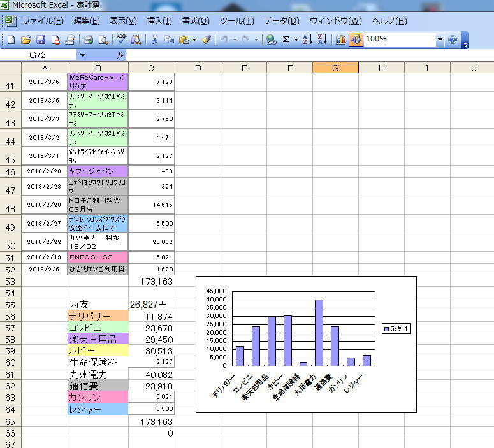This screenshot has width=494, height=448.
Task: Open the Name Box dropdown arrow
Action: click(82, 55)
